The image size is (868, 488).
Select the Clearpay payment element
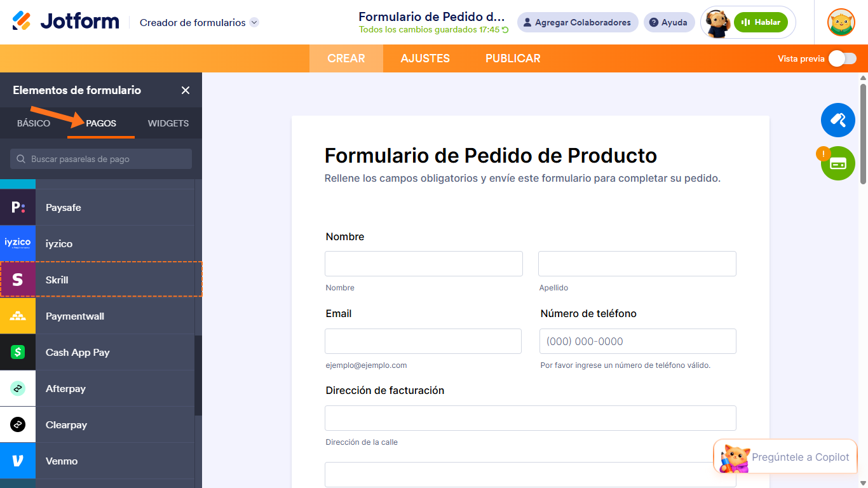(97, 424)
